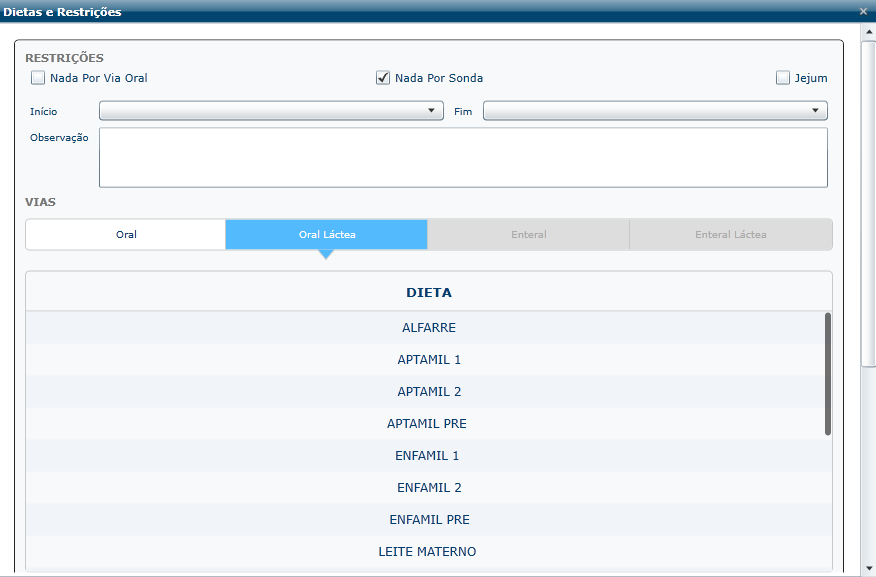Click the dialog scrollbar down arrow
This screenshot has height=577, width=876.
coord(869,569)
